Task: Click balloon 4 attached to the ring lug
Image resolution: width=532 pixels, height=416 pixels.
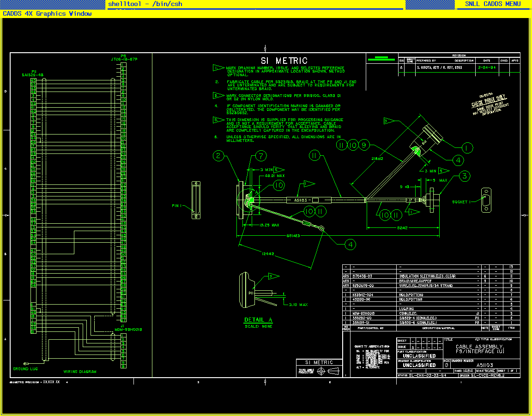Action: (351, 245)
